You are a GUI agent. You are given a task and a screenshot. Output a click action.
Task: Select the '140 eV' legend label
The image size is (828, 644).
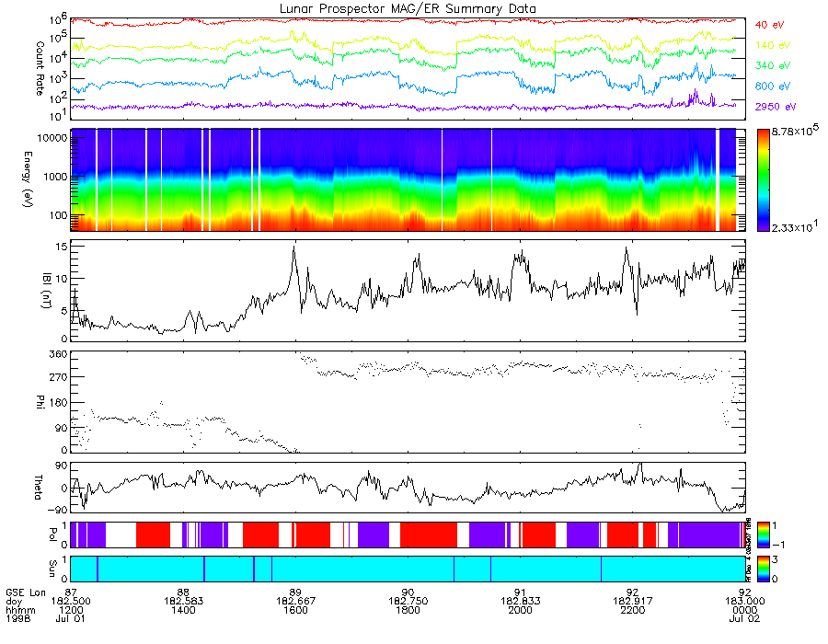pos(773,45)
